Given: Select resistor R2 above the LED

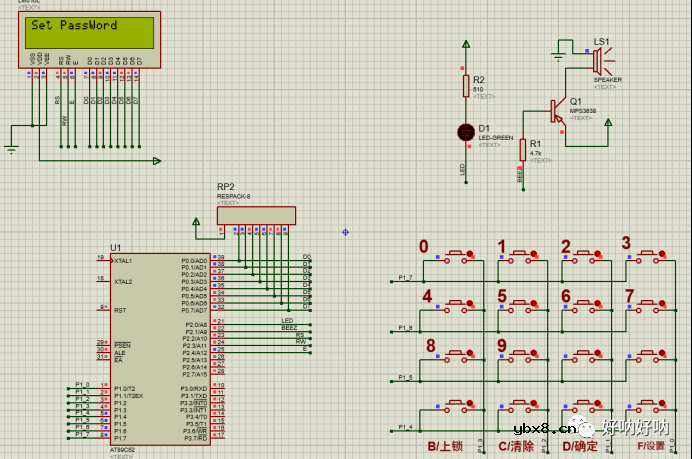Looking at the screenshot, I should (465, 84).
